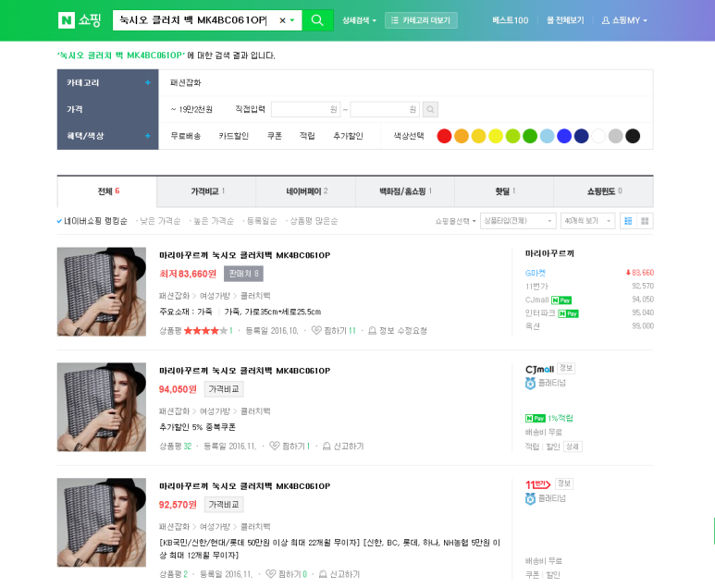Click the price range search icon
Image resolution: width=715 pixels, height=588 pixels.
click(x=430, y=109)
